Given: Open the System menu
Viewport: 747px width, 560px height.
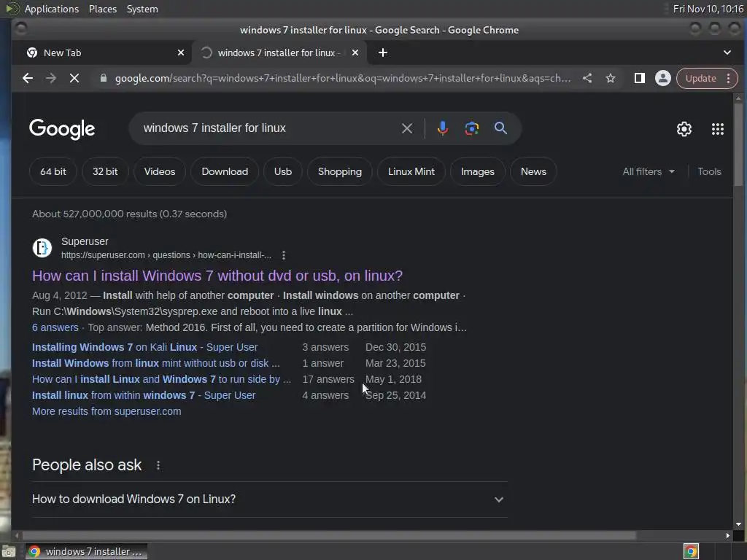Looking at the screenshot, I should pos(142,9).
